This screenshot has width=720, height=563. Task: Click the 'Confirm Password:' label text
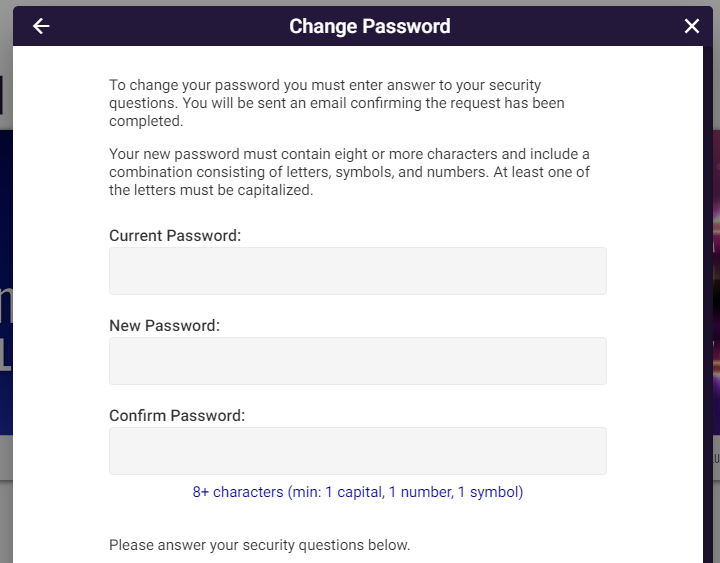click(x=177, y=416)
